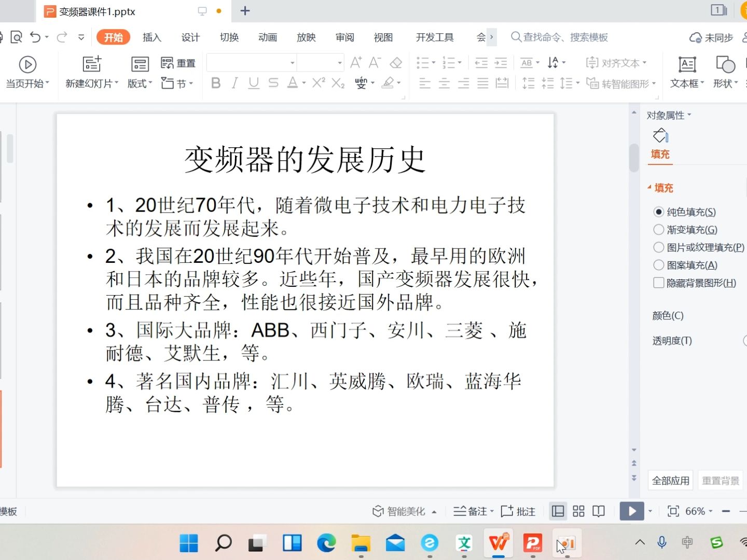Open the 插入 ribbon tab

[x=152, y=37]
